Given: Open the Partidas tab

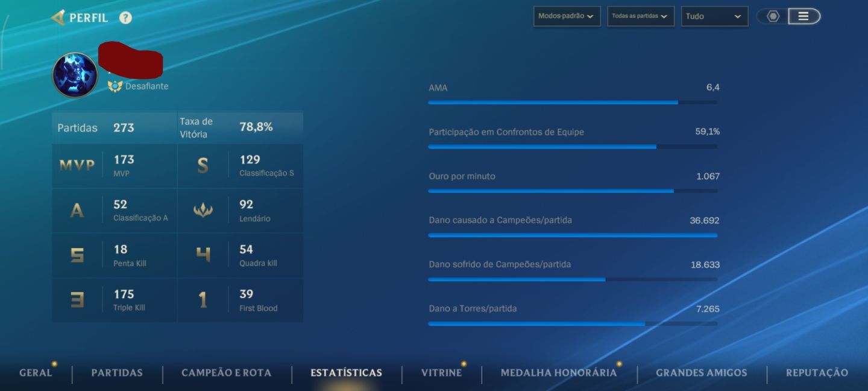Looking at the screenshot, I should [x=117, y=373].
